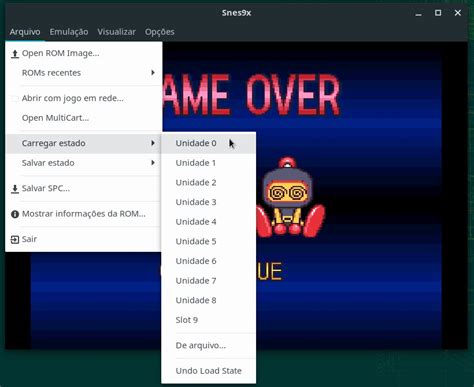Viewport: 474px width, 387px height.
Task: Load state from Unidade 2
Action: point(209,183)
